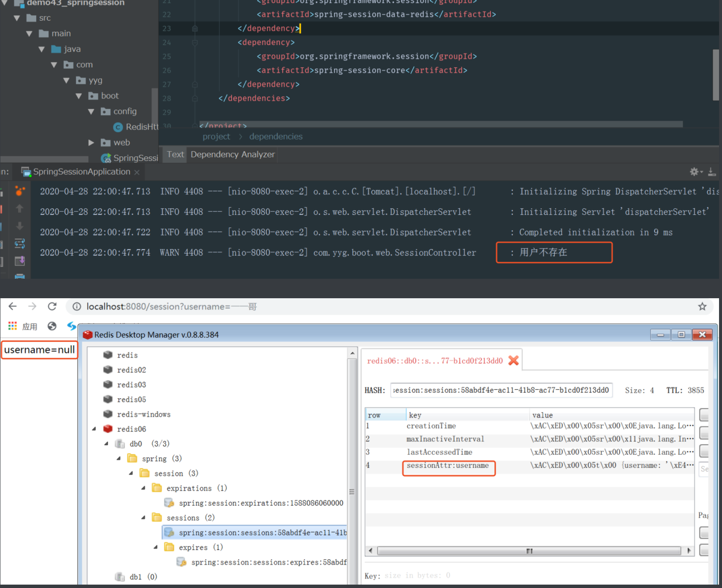This screenshot has height=588, width=722.
Task: Click the globe bookmark icon
Action: pyautogui.click(x=52, y=326)
